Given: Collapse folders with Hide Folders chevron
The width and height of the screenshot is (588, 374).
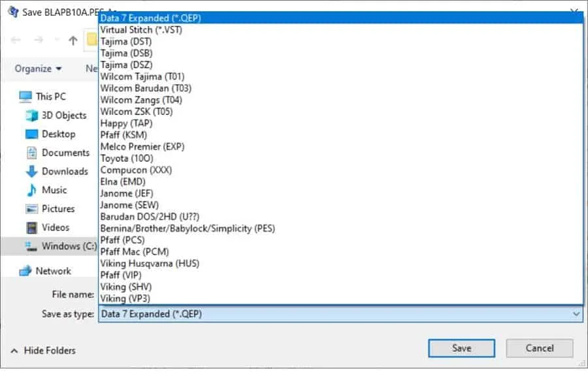Looking at the screenshot, I should click(14, 351).
